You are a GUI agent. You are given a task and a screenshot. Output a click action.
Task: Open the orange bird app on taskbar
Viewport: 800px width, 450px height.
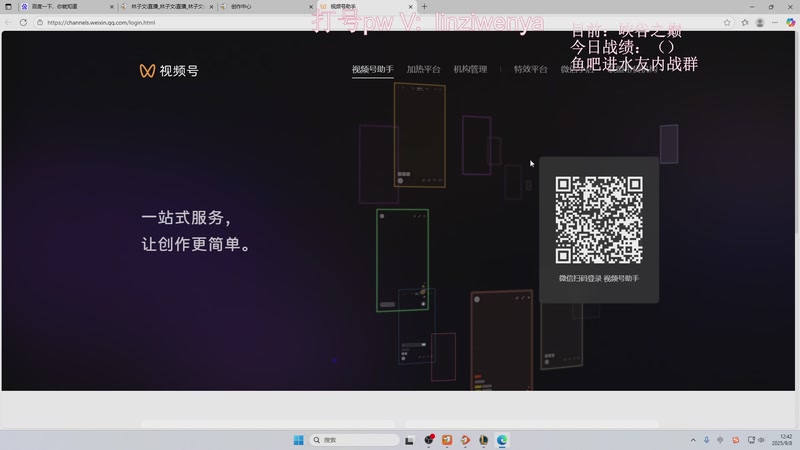(465, 440)
